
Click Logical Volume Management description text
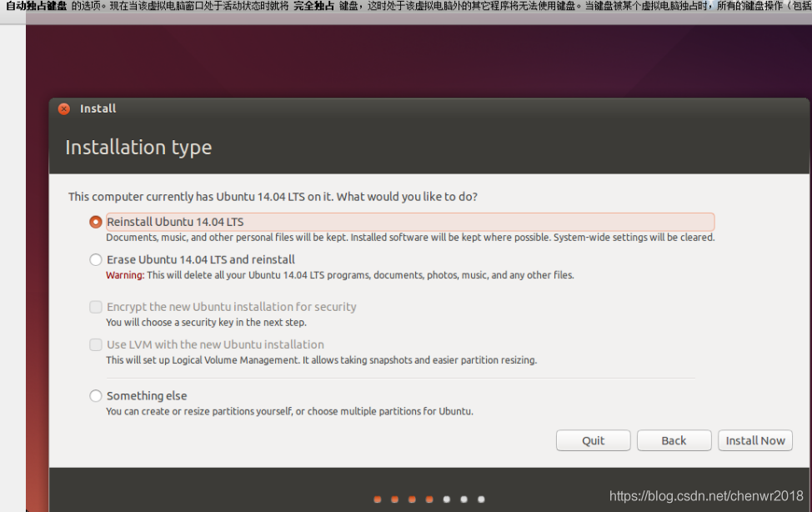(321, 360)
